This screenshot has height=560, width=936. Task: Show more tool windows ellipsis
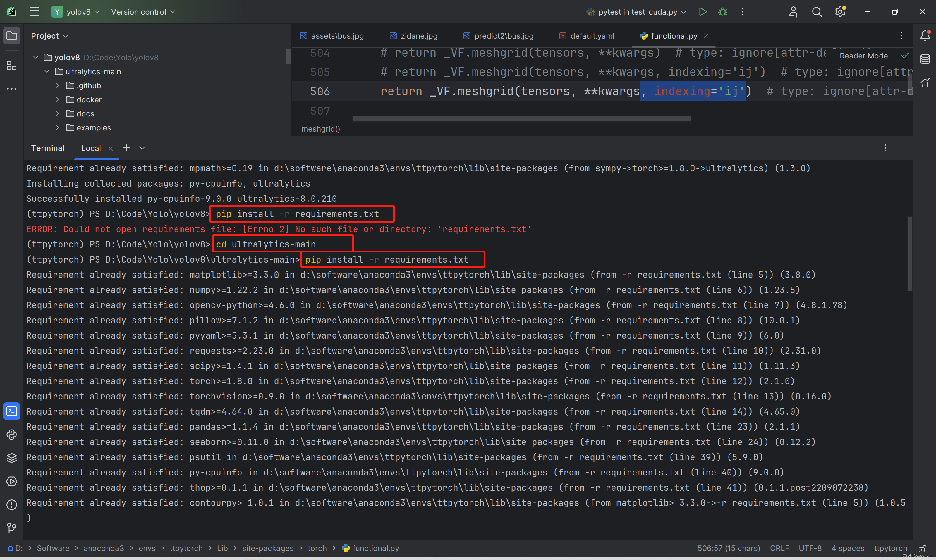click(12, 89)
